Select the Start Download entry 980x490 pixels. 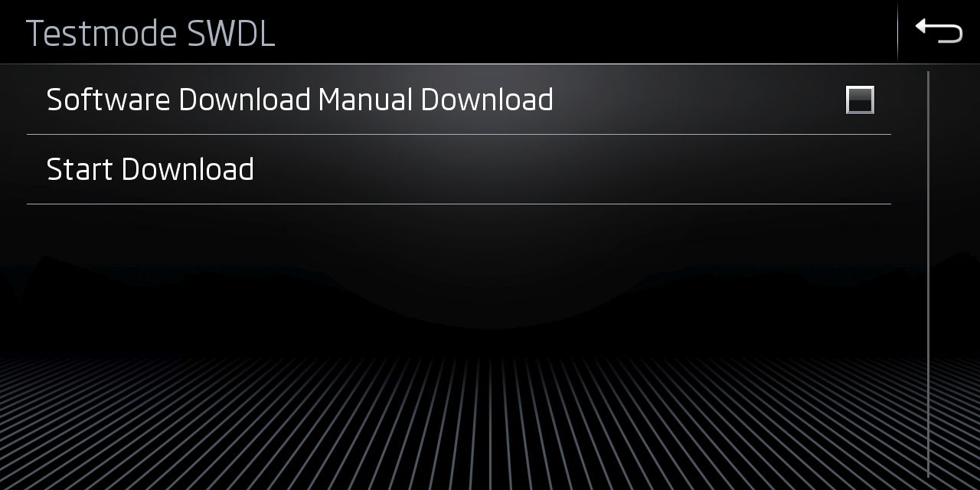click(x=459, y=169)
